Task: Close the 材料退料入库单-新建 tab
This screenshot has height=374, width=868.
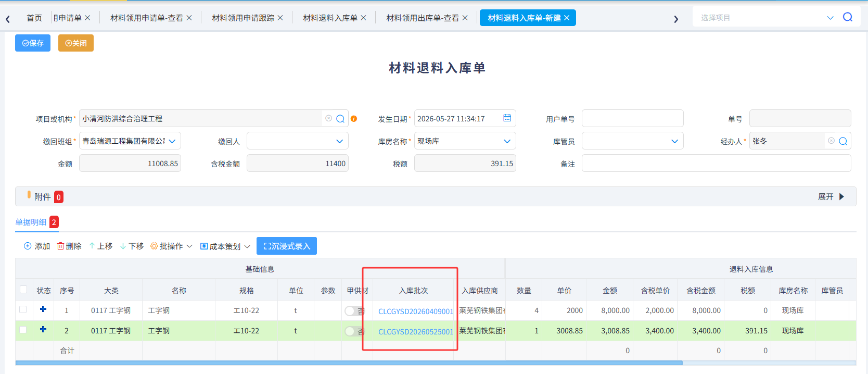Action: tap(567, 18)
